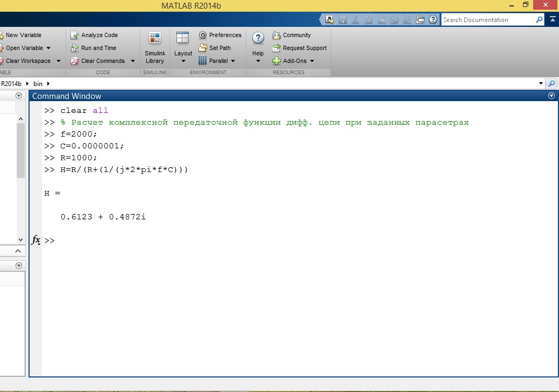
Task: Click the green Add-Ons plus icon
Action: tap(277, 61)
